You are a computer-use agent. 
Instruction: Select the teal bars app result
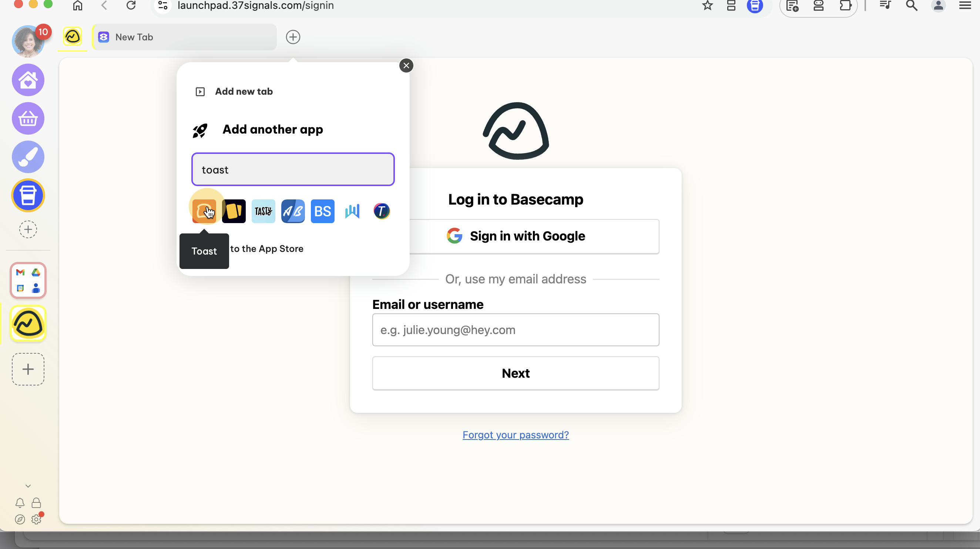point(352,211)
